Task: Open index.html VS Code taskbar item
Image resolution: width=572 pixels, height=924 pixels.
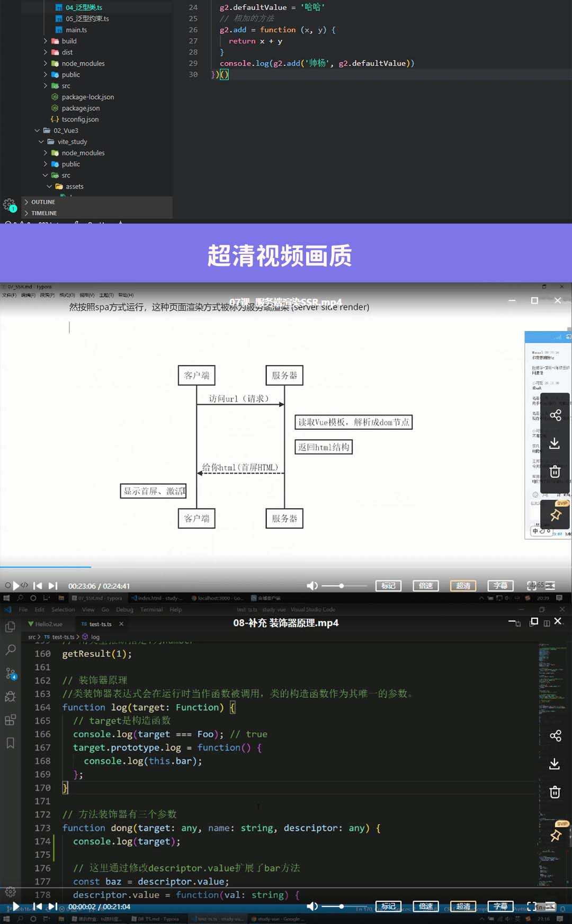Action: tap(157, 598)
